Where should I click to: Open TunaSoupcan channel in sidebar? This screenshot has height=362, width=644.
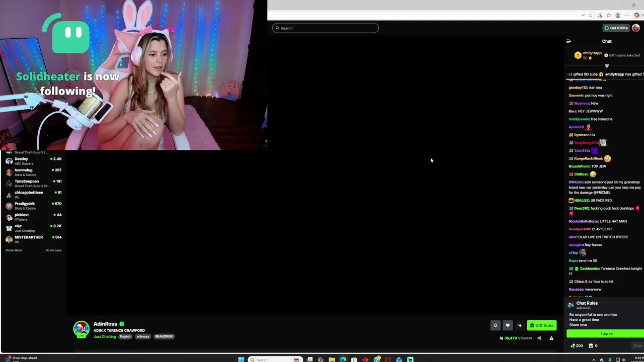tap(33, 183)
